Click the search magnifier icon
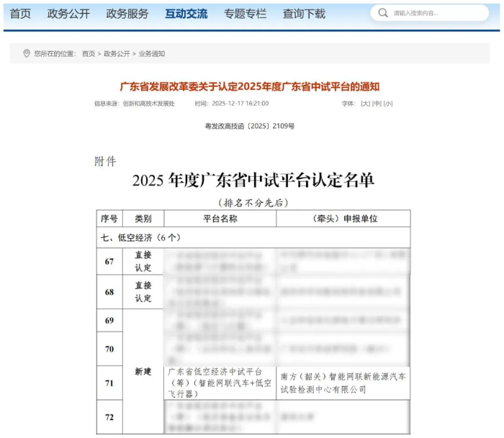This screenshot has height=438, width=504. point(383,13)
